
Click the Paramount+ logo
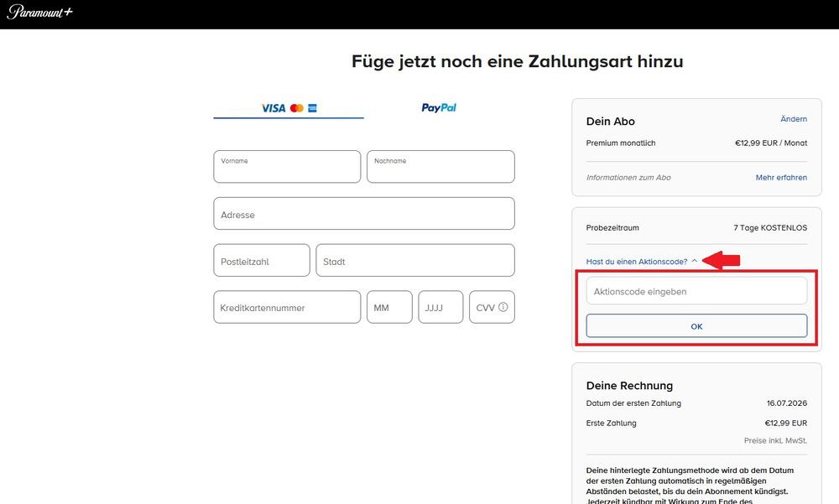pyautogui.click(x=39, y=12)
